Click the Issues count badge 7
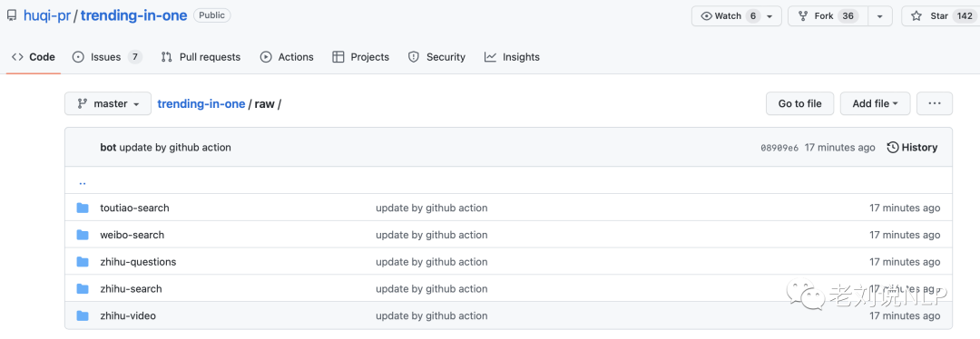Image resolution: width=980 pixels, height=339 pixels. (x=135, y=57)
